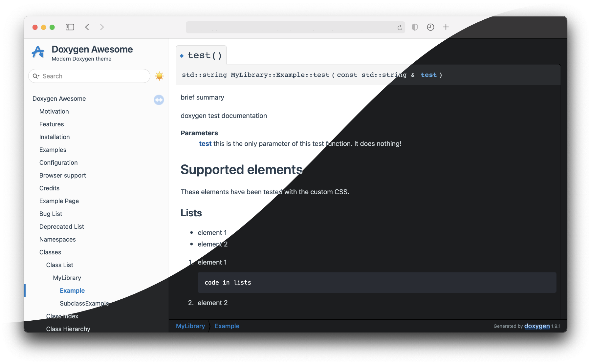Open the Configuration page
The image size is (591, 364).
click(58, 163)
